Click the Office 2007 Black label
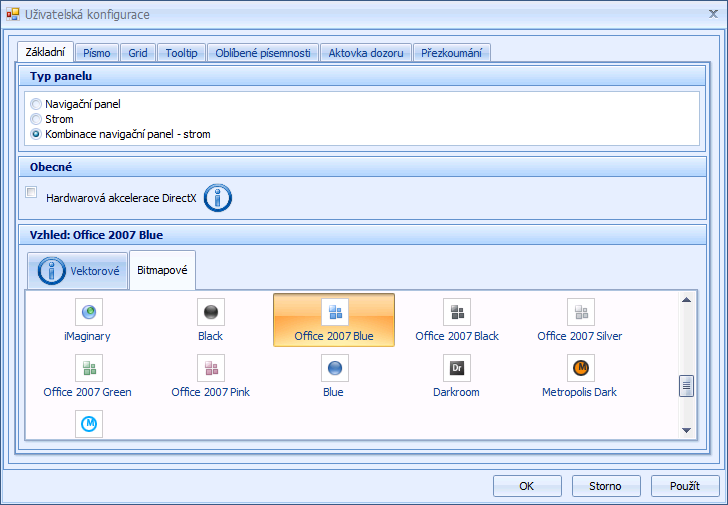 tap(457, 336)
